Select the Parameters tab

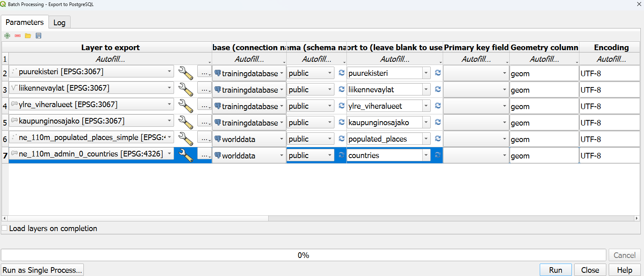click(24, 22)
